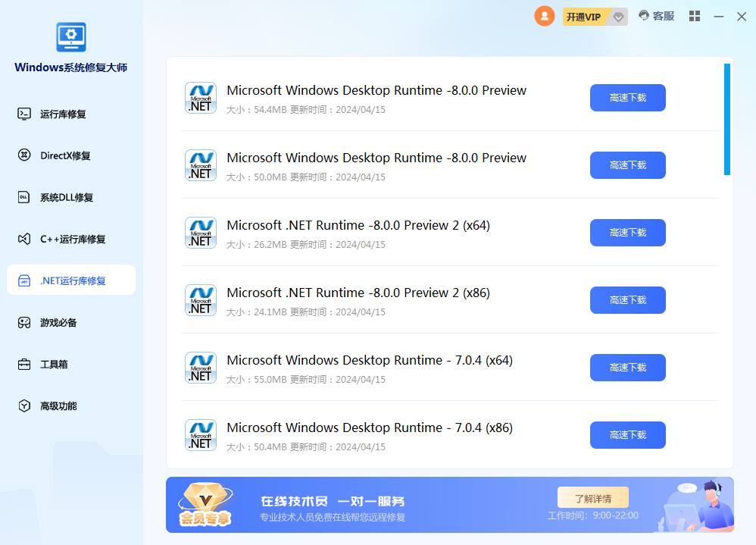The width and height of the screenshot is (756, 545).
Task: Open the 运行库修复 section
Action: pos(63,114)
